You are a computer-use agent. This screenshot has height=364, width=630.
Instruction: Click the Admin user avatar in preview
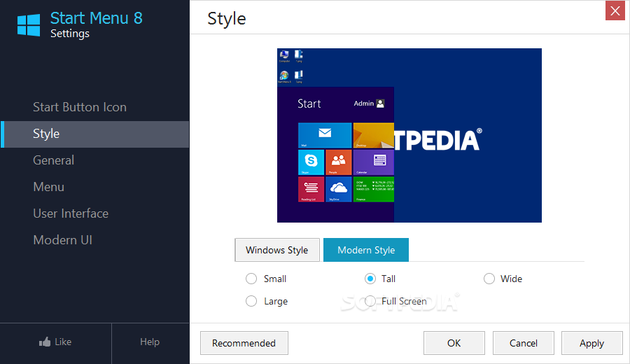point(380,104)
